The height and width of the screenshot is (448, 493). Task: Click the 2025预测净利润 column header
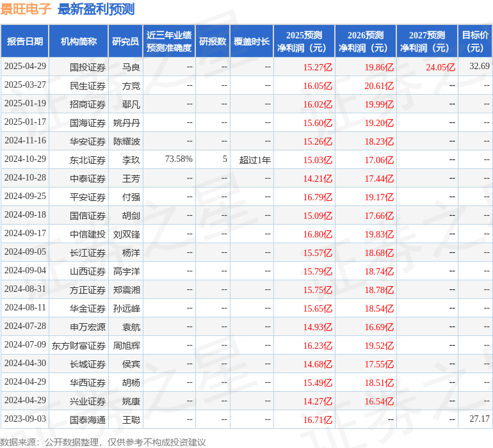304,42
